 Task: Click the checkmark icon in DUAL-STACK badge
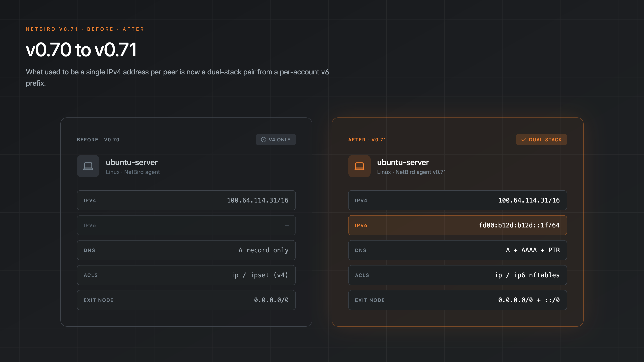click(523, 140)
